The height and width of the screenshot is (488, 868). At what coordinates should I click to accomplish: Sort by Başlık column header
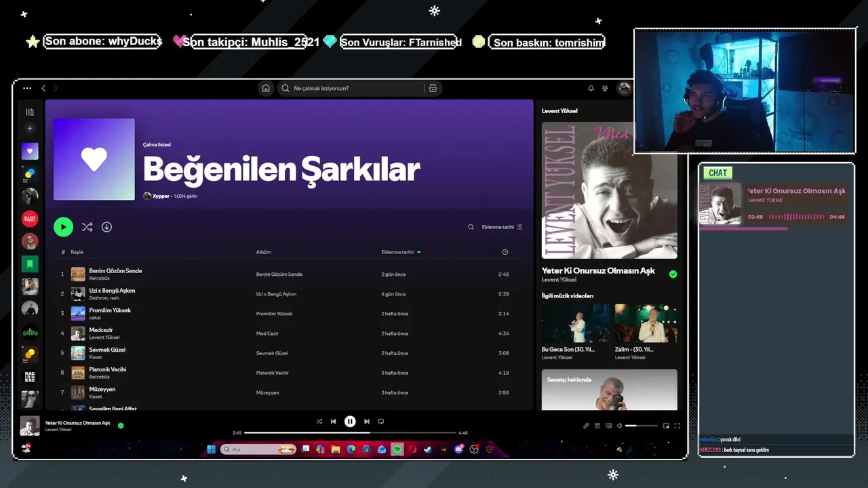click(x=77, y=252)
